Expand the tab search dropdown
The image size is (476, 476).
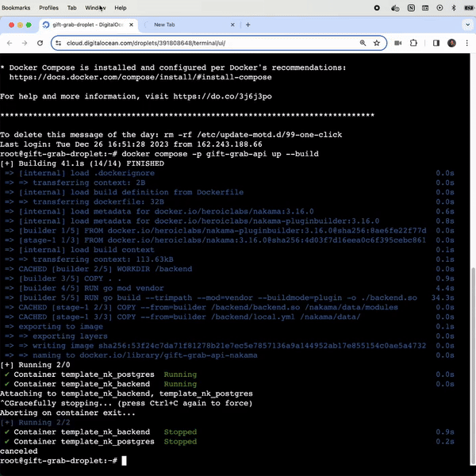467,25
